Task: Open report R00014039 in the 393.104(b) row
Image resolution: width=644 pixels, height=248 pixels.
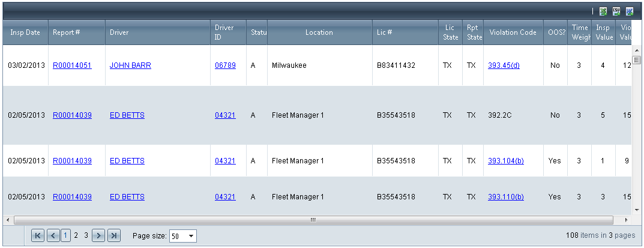Action: [72, 161]
